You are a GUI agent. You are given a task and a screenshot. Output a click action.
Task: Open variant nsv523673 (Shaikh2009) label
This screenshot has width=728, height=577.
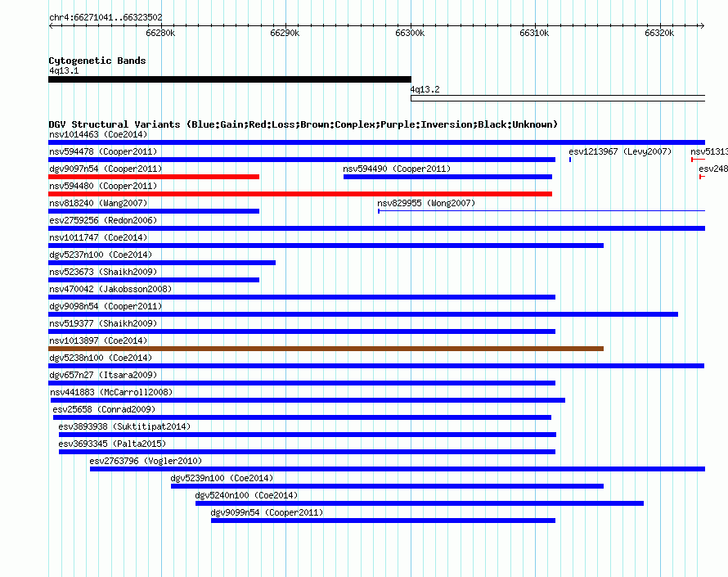coord(103,272)
